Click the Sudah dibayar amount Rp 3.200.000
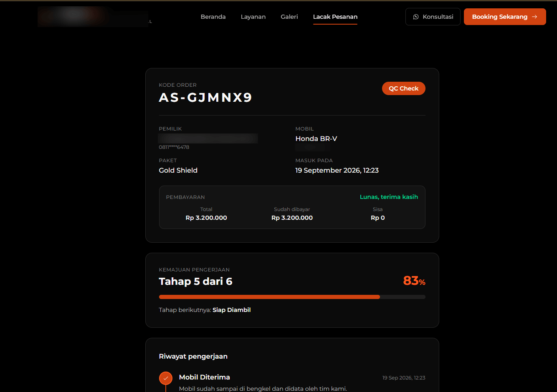Image resolution: width=557 pixels, height=392 pixels. pos(292,218)
